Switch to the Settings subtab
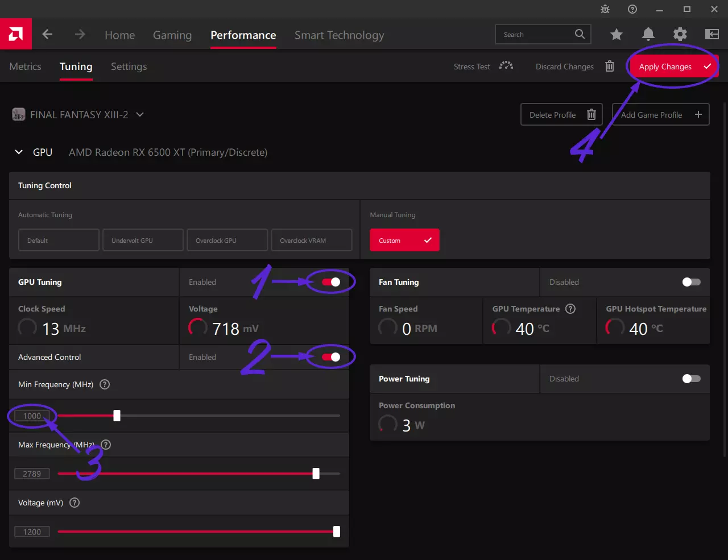The image size is (728, 560). [x=129, y=67]
